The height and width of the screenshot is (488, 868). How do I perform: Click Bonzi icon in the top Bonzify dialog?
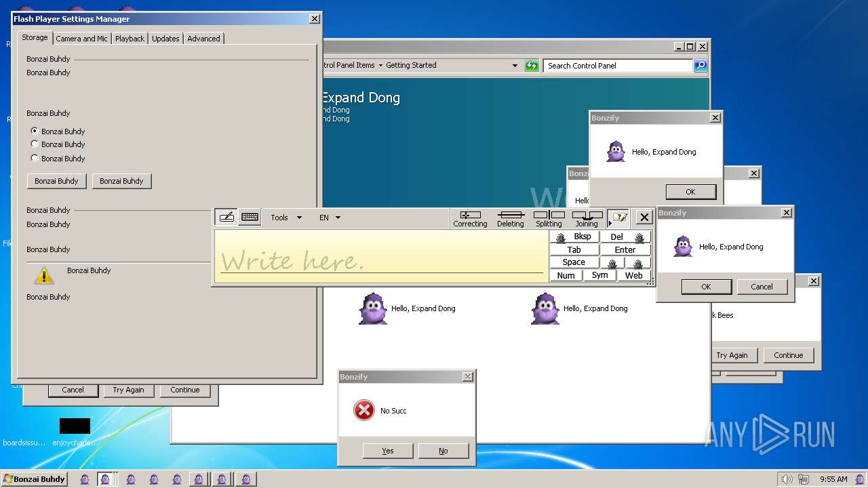tap(616, 151)
